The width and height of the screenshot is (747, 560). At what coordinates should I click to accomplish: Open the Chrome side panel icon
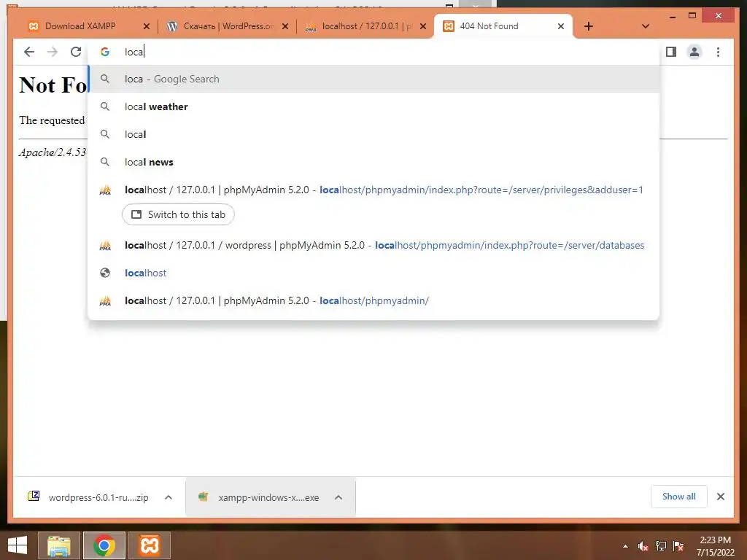coord(671,52)
